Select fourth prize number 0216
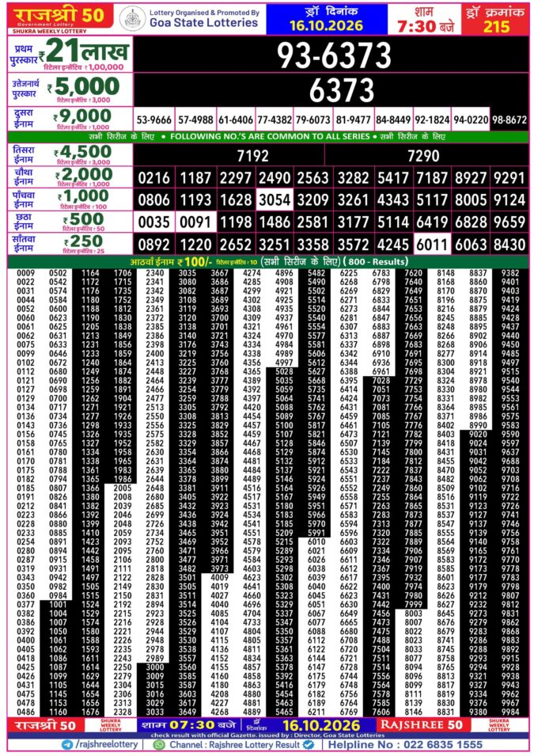 click(153, 178)
